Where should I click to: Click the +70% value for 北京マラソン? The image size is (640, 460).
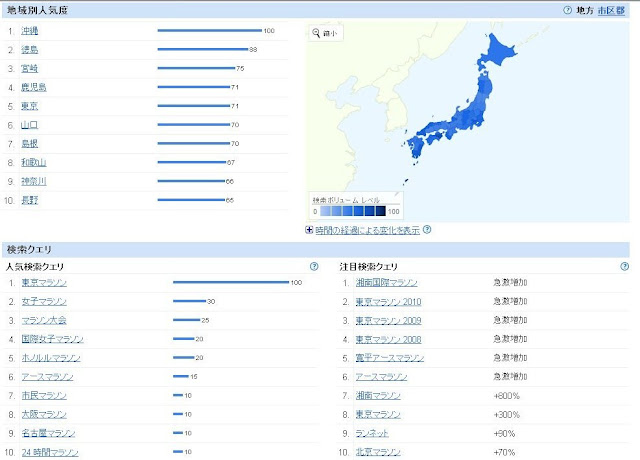tap(504, 452)
